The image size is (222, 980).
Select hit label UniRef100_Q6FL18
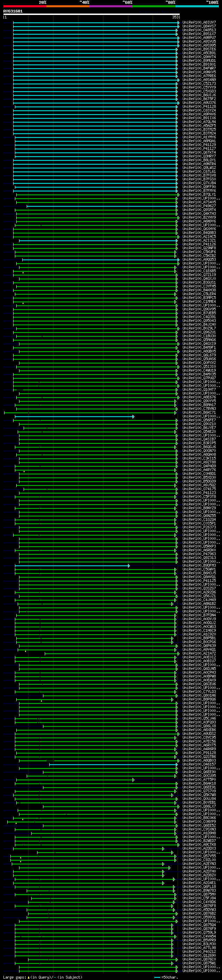[x=199, y=887]
